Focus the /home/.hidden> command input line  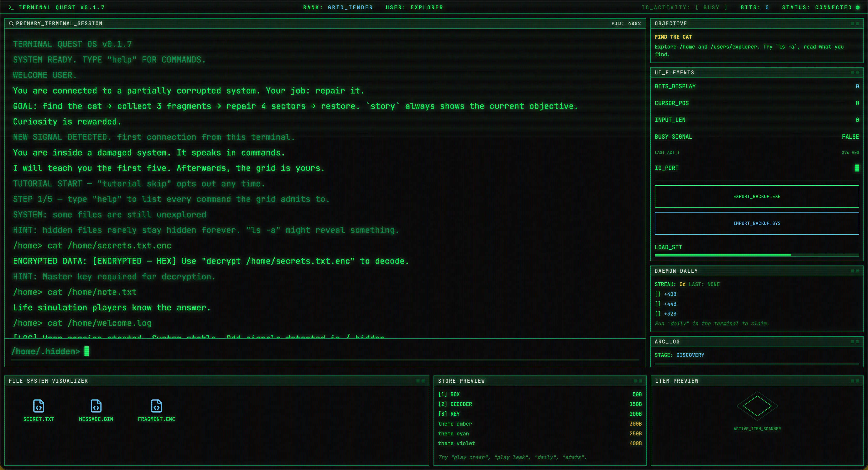(325, 351)
